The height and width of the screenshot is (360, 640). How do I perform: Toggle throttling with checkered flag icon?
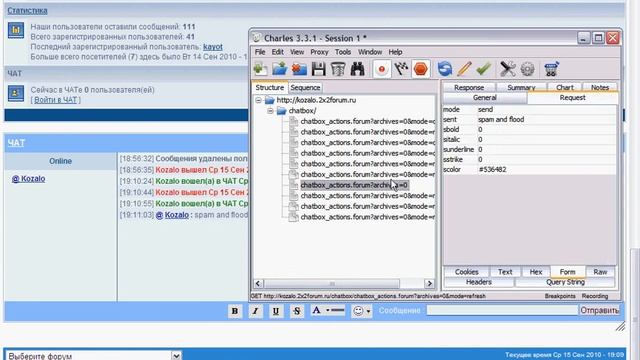[401, 69]
